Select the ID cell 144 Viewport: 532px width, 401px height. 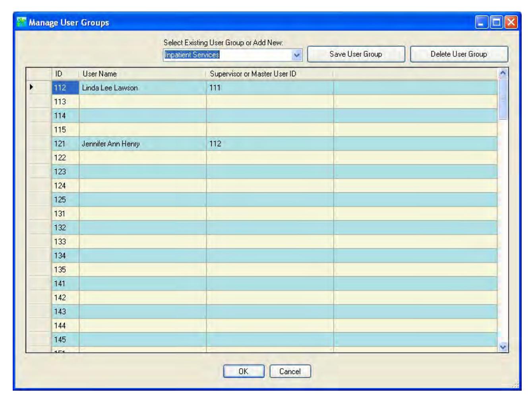tap(66, 326)
